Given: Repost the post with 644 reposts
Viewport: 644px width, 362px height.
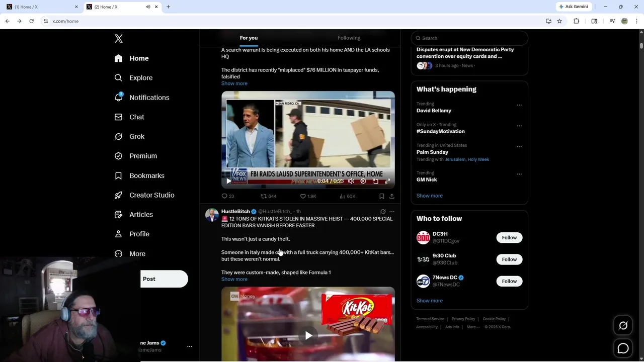Looking at the screenshot, I should point(268,196).
